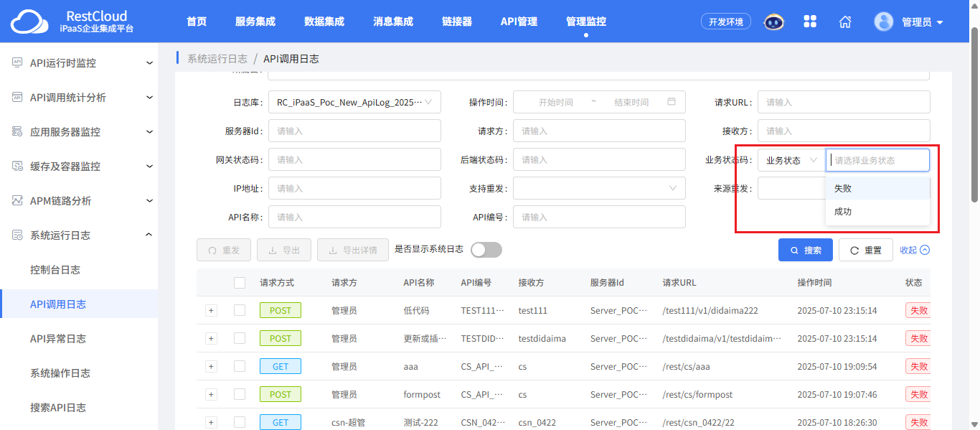Click the page vertical scrollbar
980x430 pixels.
[x=974, y=115]
